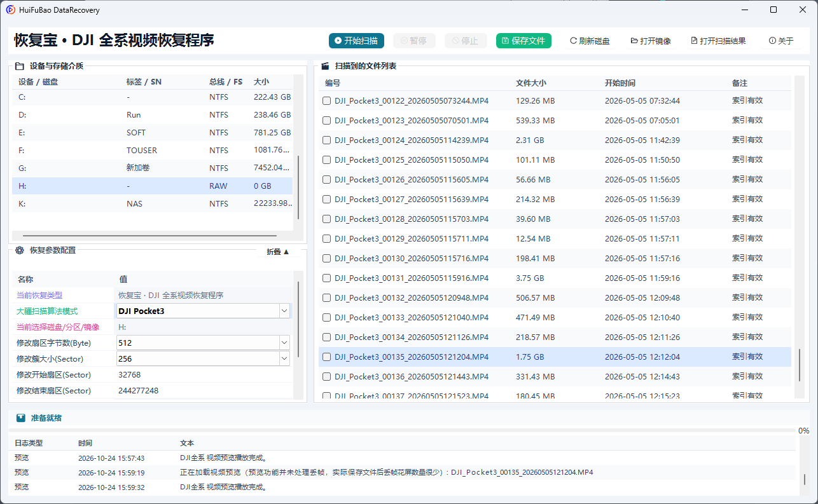Click the start sector value 32768
Viewport: 818px width, 504px height.
[x=130, y=375]
